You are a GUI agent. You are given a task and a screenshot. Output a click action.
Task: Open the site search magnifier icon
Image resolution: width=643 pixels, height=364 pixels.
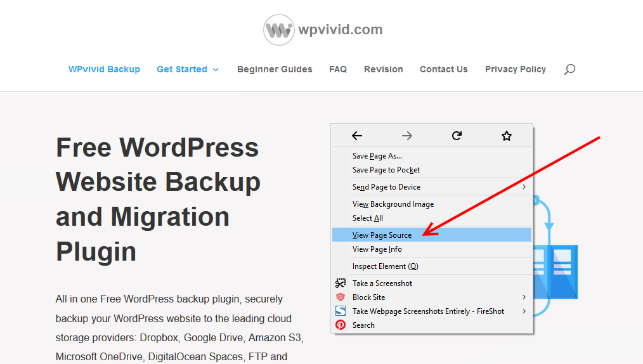pos(569,69)
